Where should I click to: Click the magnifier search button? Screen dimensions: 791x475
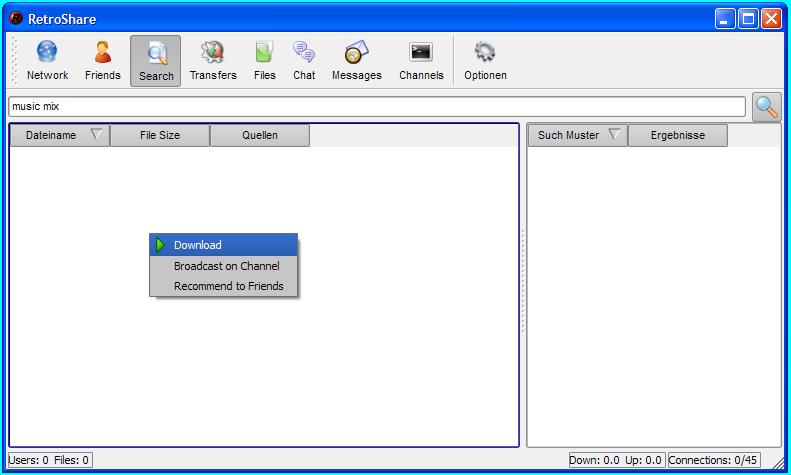click(x=766, y=107)
